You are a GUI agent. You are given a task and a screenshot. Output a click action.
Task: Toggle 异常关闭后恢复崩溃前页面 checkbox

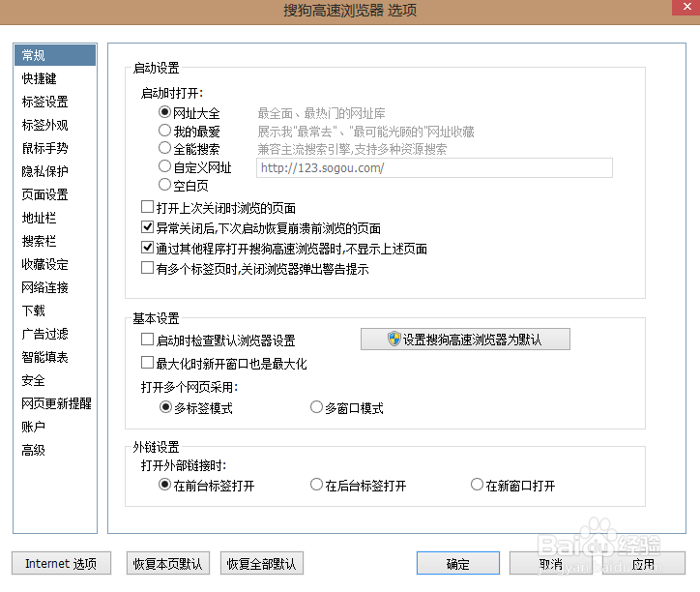[x=147, y=227]
